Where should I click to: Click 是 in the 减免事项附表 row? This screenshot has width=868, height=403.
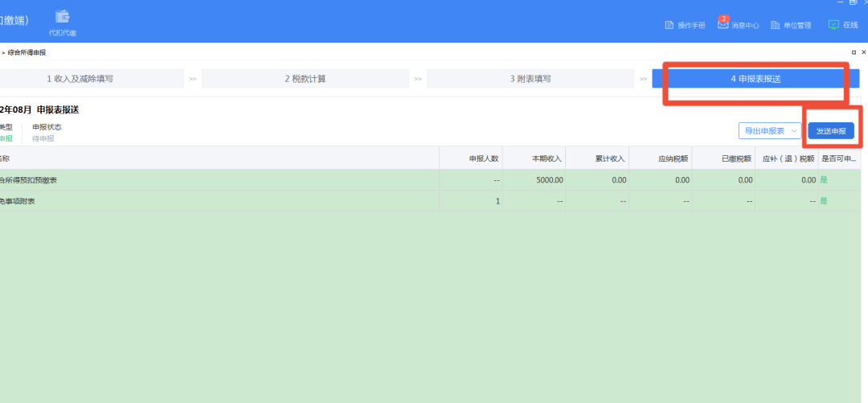(824, 201)
